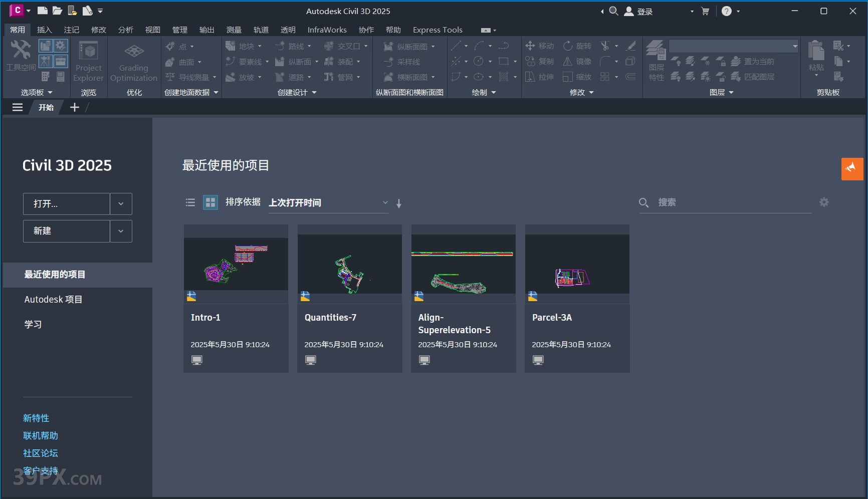Screen dimensions: 868x499
Task: Open the Annotate (注记) ribbon tab
Action: (x=72, y=30)
